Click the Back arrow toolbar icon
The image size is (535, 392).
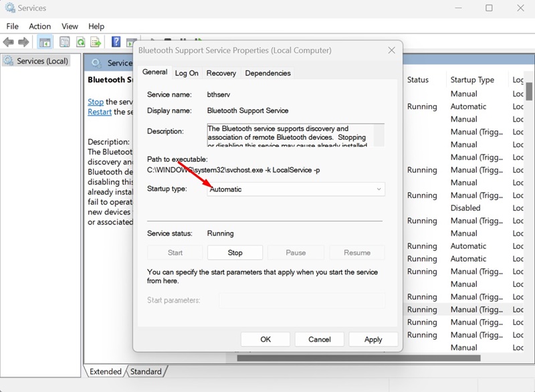tap(8, 42)
